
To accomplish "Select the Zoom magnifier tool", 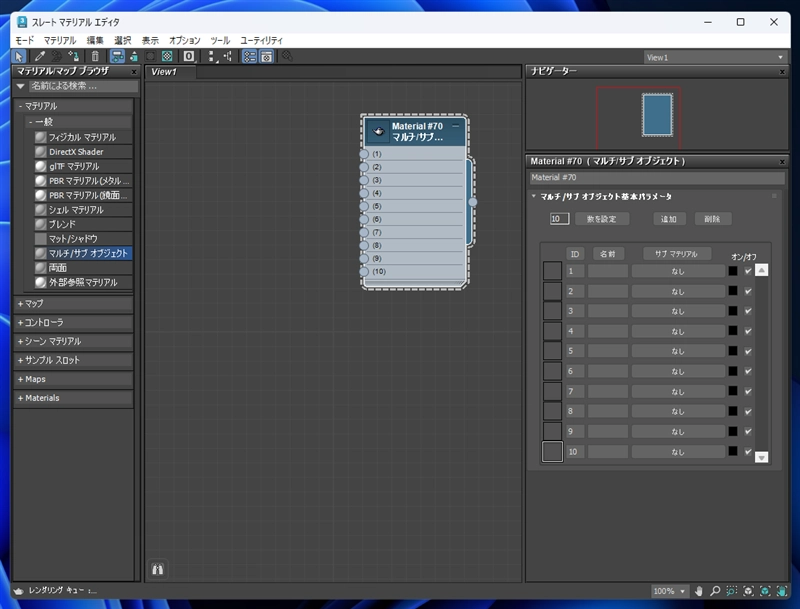I will tap(715, 591).
